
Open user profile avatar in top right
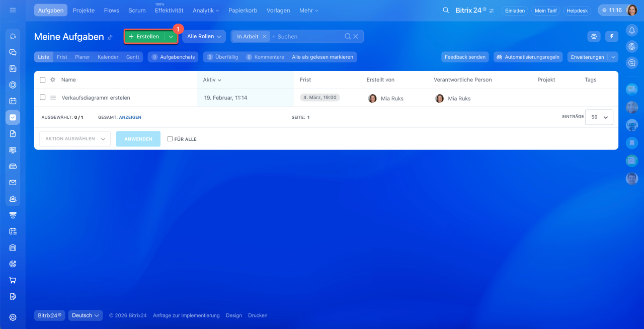[x=632, y=10]
